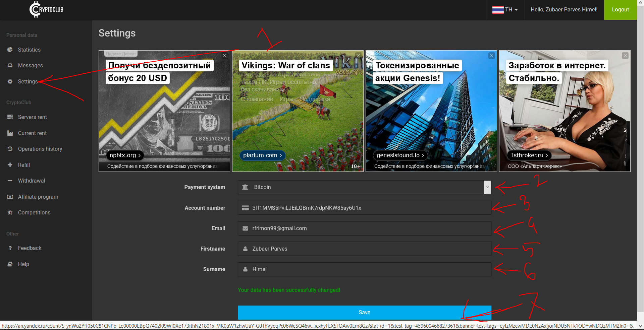The image size is (644, 330).
Task: Click the Email input field
Action: click(x=364, y=228)
